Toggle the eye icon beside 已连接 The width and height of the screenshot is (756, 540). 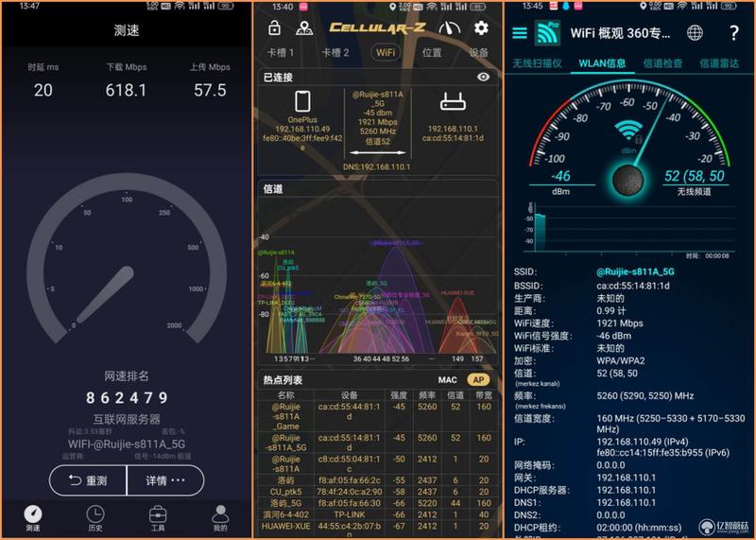pos(483,77)
